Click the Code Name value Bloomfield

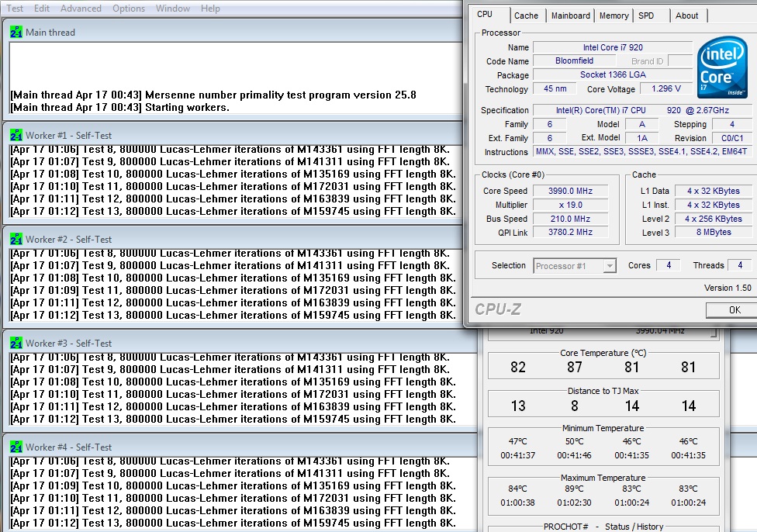pyautogui.click(x=575, y=60)
